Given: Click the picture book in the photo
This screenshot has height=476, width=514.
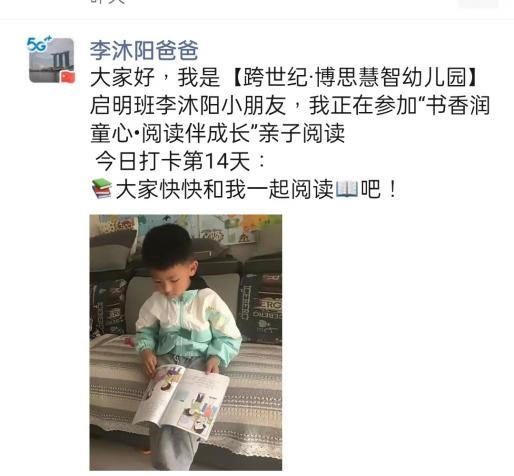Looking at the screenshot, I should pos(182,399).
